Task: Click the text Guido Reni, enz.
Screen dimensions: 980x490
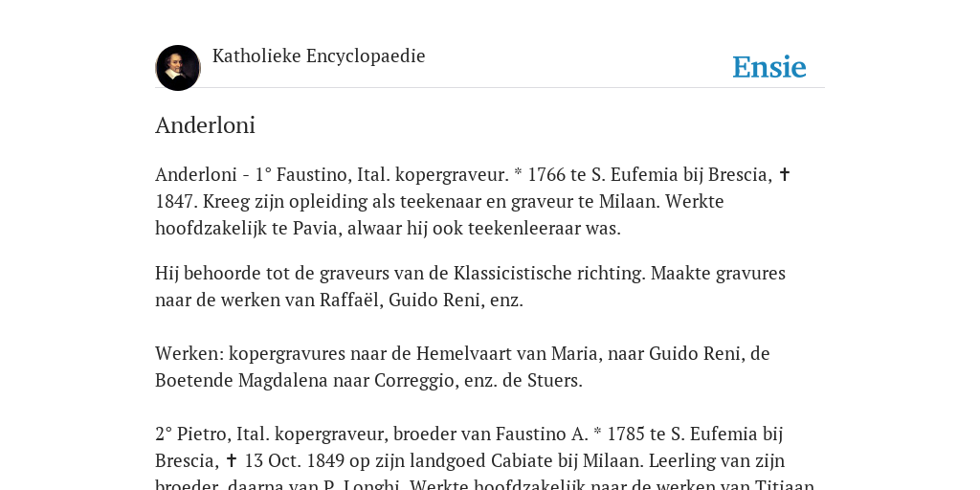Action: [456, 300]
